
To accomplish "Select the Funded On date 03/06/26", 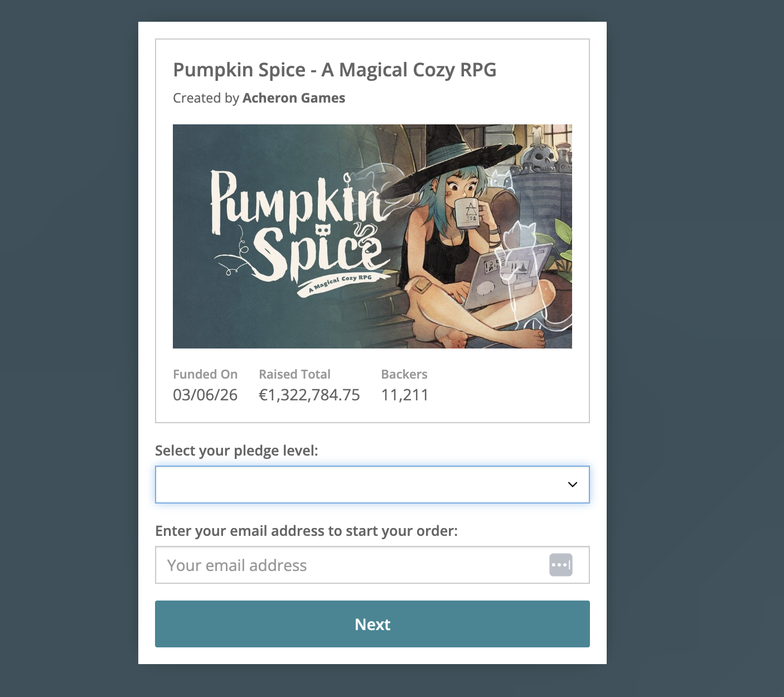I will click(205, 395).
